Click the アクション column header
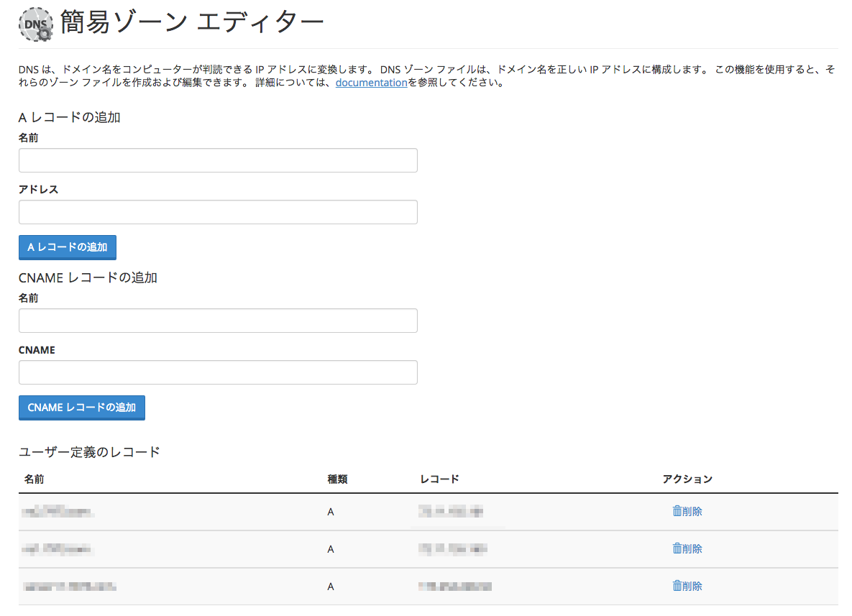 pyautogui.click(x=687, y=479)
